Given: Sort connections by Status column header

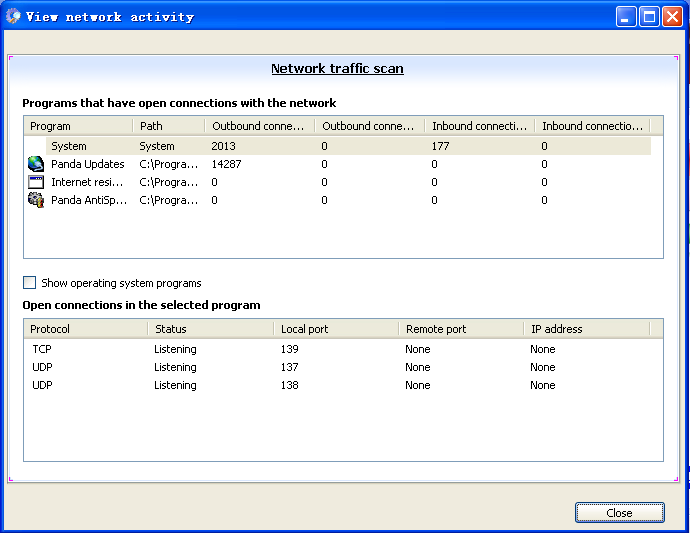Looking at the screenshot, I should (210, 329).
